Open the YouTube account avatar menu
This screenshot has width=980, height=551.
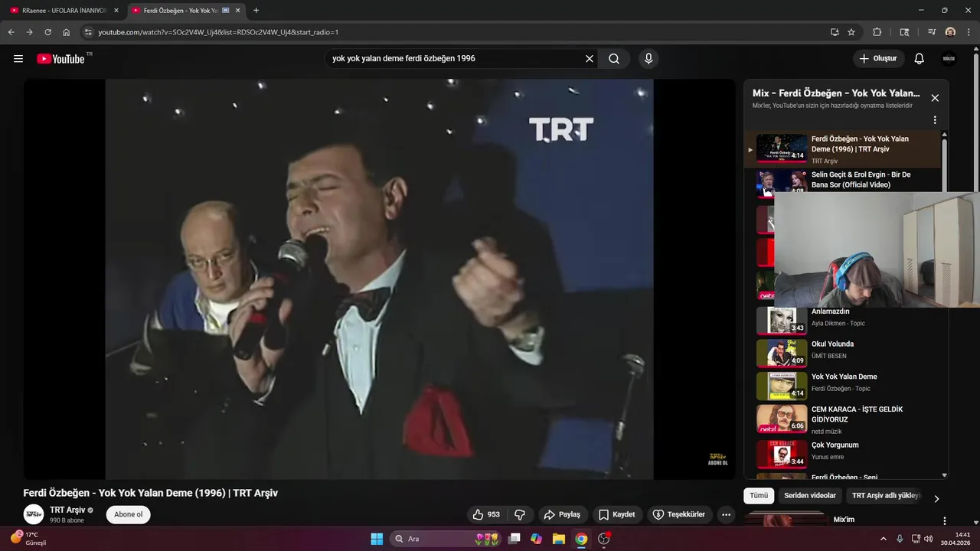click(x=949, y=59)
